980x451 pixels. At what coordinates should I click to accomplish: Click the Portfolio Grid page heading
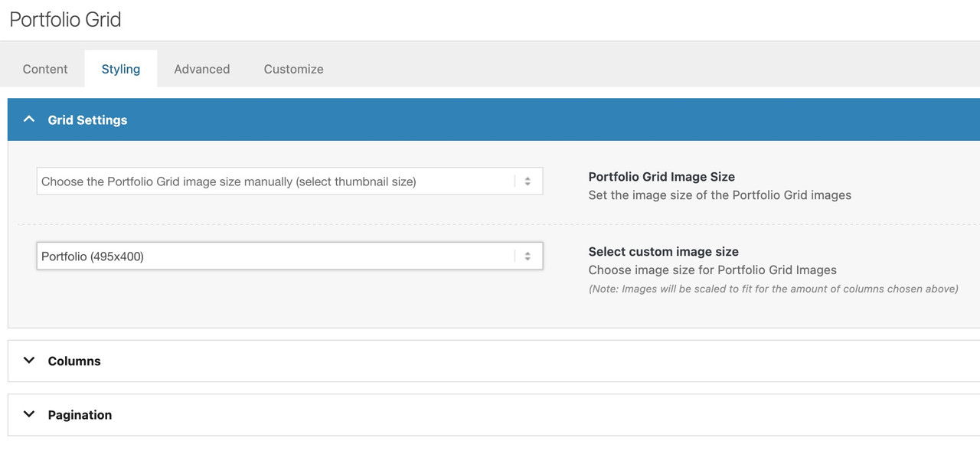point(65,20)
